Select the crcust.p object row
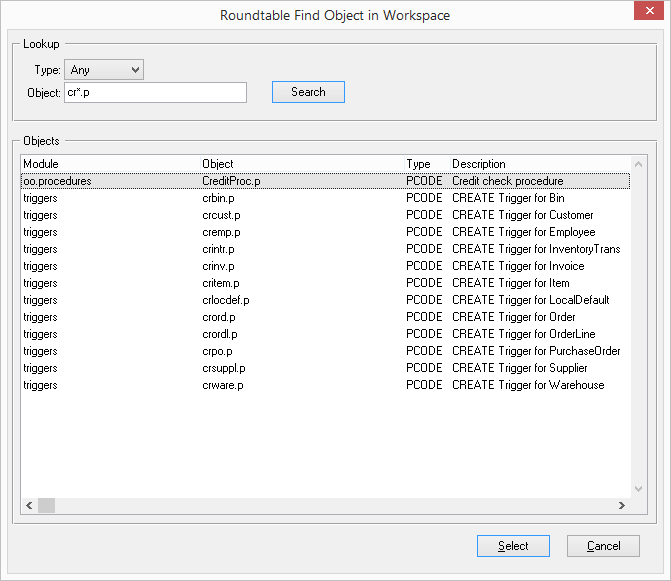Screen dimensions: 671x581 click(326, 215)
